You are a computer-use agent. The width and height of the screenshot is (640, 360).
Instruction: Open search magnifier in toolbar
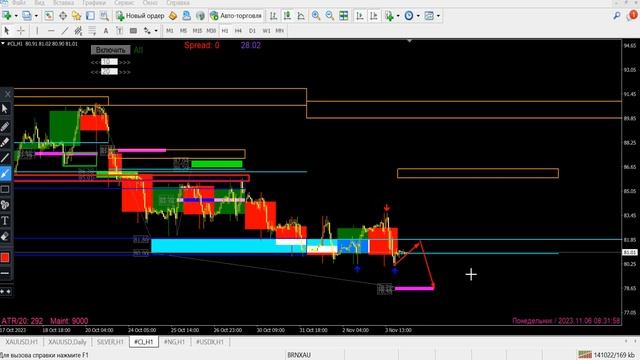click(617, 16)
